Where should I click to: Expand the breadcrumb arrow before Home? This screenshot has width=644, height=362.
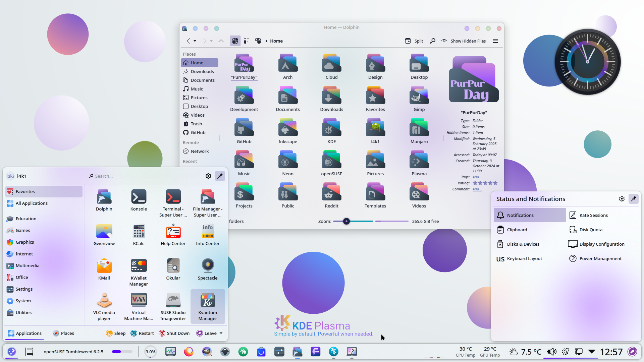coord(267,41)
